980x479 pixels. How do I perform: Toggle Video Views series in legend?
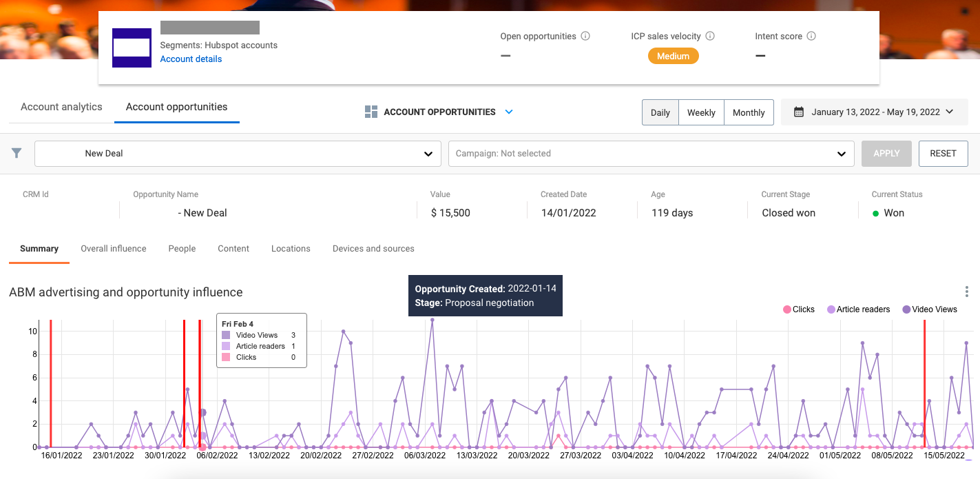click(x=930, y=309)
